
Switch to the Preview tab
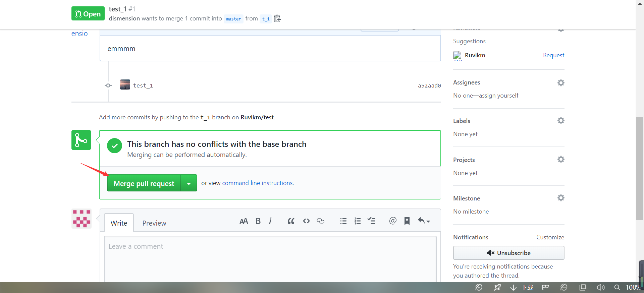[x=154, y=223]
